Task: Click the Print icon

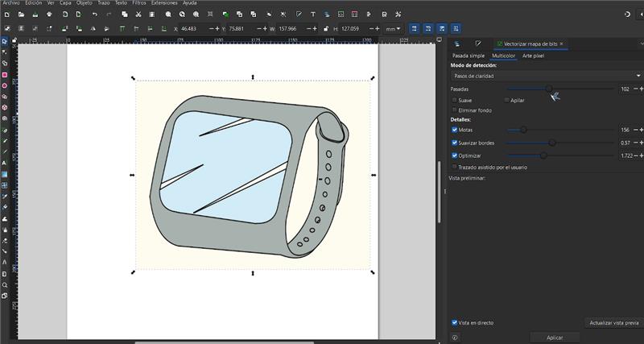Action: (49, 15)
